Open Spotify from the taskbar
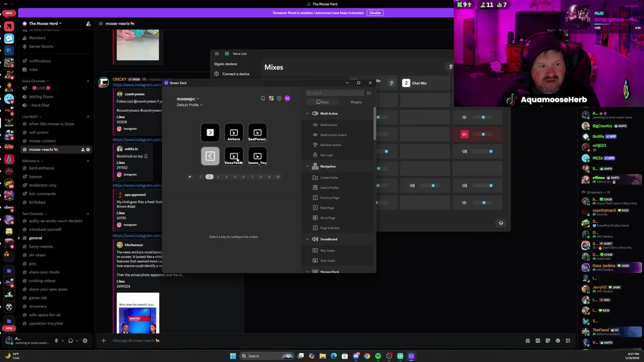The image size is (644, 362). pos(378,356)
